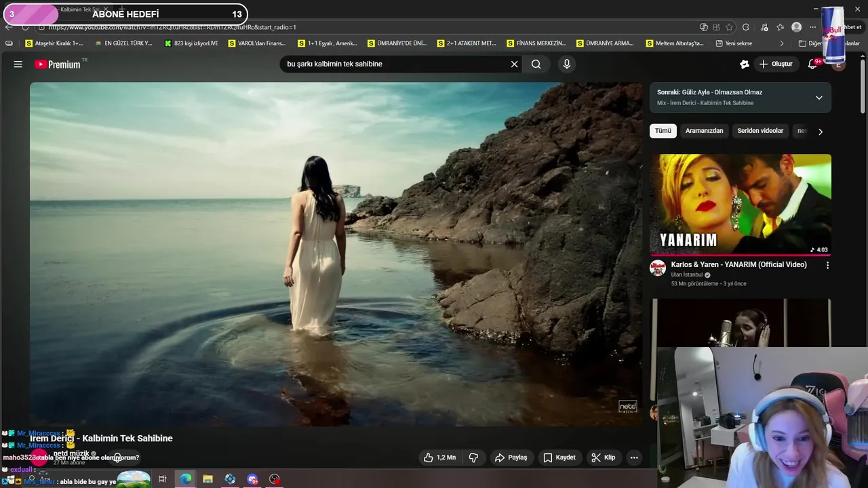Expand bookmarks bar overflow chevron

click(781, 43)
